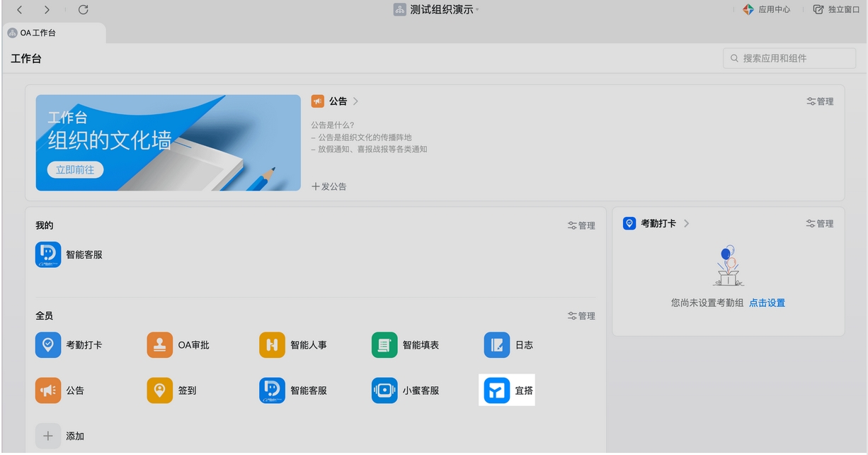The image size is (868, 455).
Task: Open 独立窗口 pop-out icon
Action: pos(819,10)
